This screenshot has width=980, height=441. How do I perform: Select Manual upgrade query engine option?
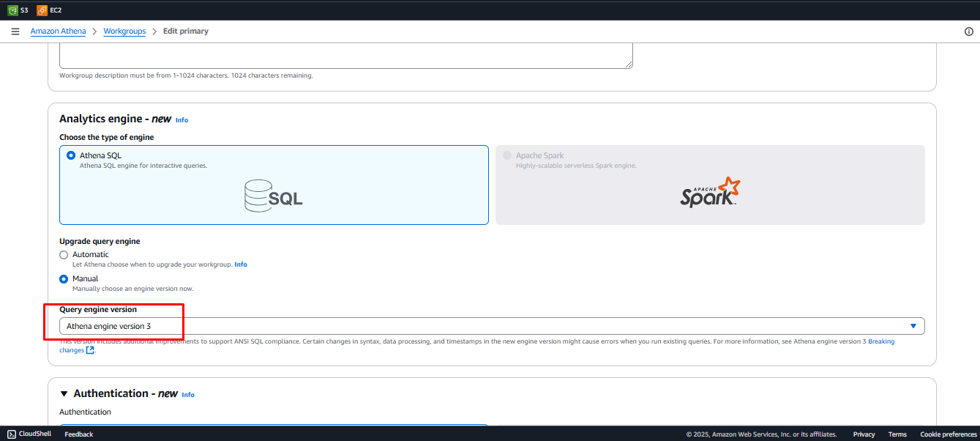click(64, 279)
